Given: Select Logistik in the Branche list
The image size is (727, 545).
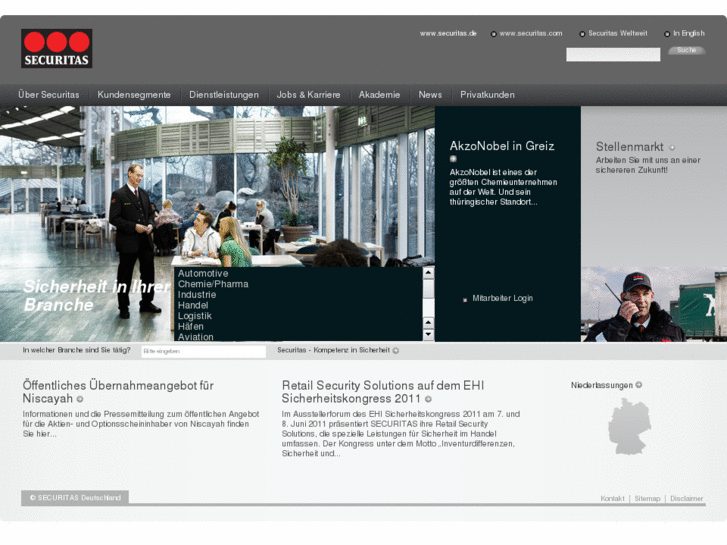Looking at the screenshot, I should 195,316.
